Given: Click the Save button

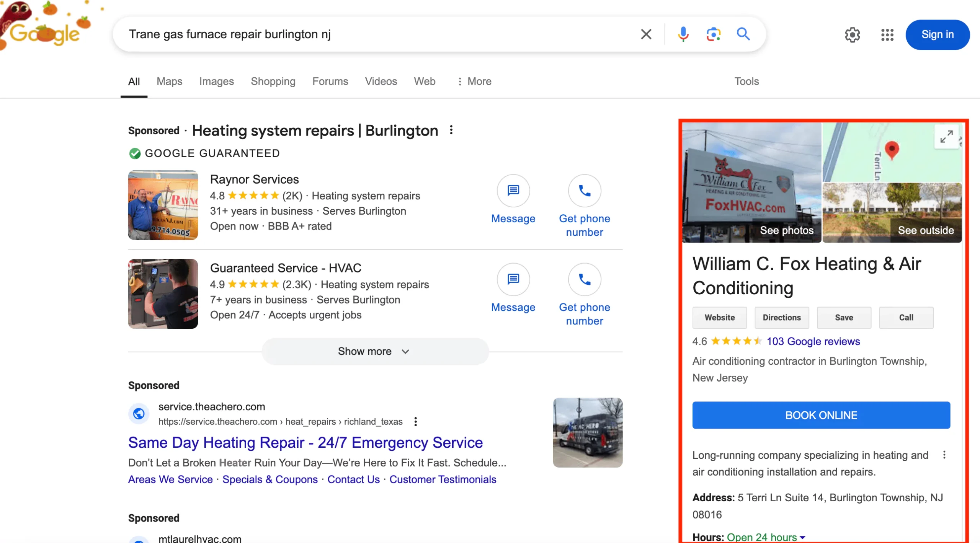Looking at the screenshot, I should pyautogui.click(x=844, y=317).
